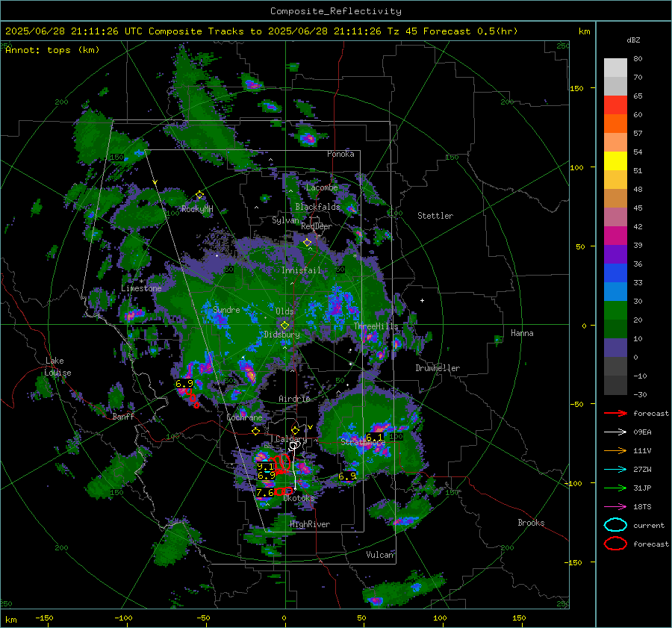Select the orange 111V arrow legend entry
This screenshot has height=628, width=672.
point(615,450)
